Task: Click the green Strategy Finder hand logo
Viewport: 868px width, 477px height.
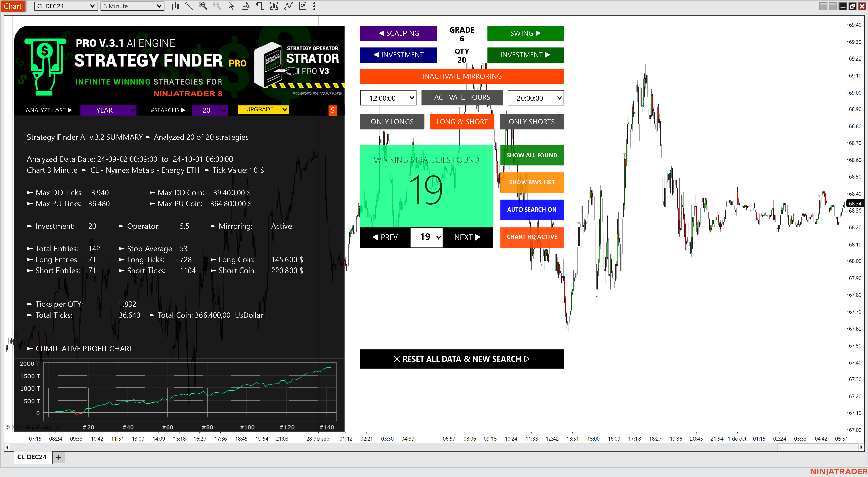Action: (x=45, y=66)
